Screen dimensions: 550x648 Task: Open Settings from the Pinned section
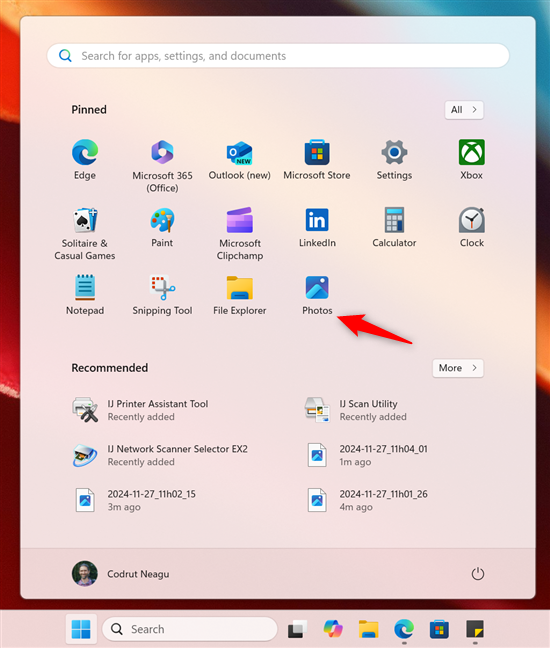(394, 160)
